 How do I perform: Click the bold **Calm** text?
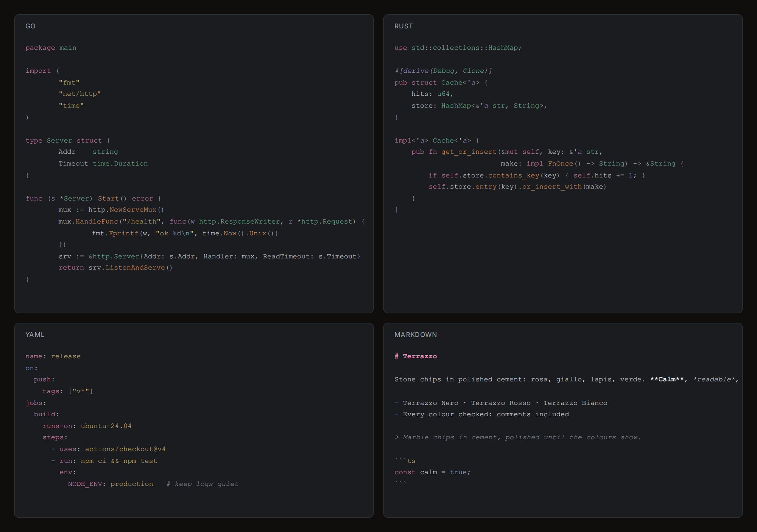point(667,379)
